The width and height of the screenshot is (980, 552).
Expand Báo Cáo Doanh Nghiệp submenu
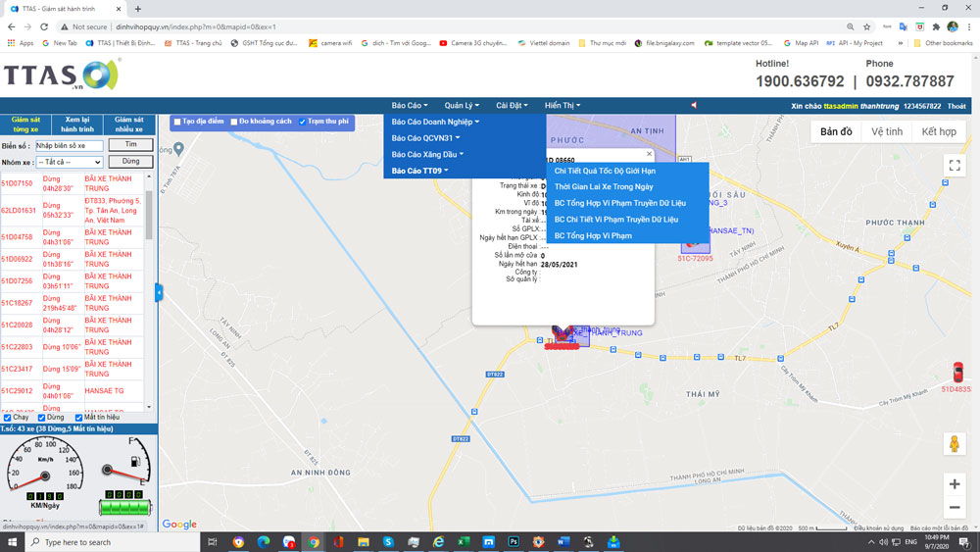point(435,122)
